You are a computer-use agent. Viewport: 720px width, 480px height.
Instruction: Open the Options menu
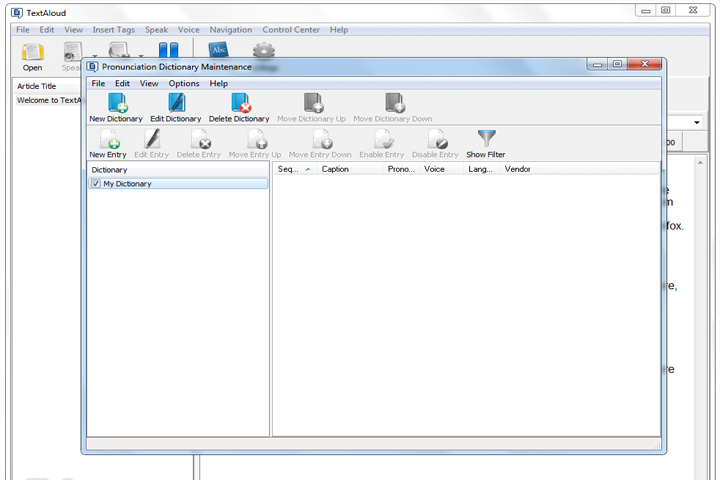tap(184, 84)
